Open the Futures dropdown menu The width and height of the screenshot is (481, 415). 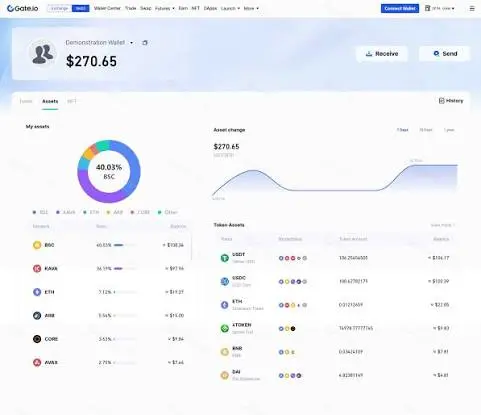click(x=165, y=8)
